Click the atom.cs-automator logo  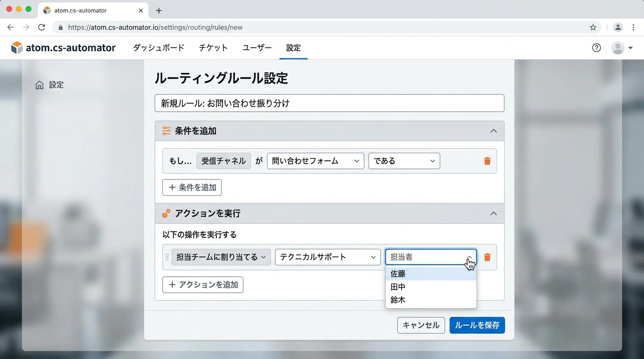click(x=63, y=48)
